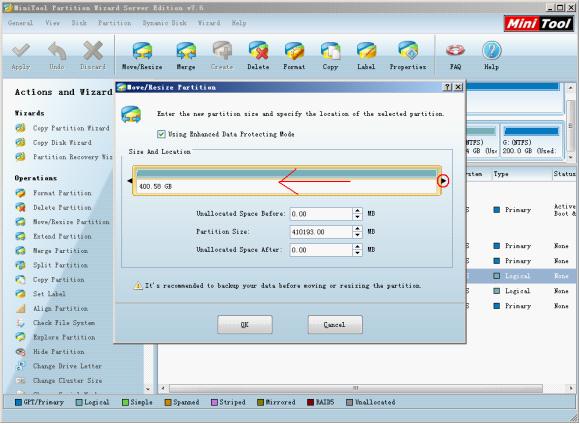
Task: Click the left handle of partition slider
Action: [x=130, y=181]
